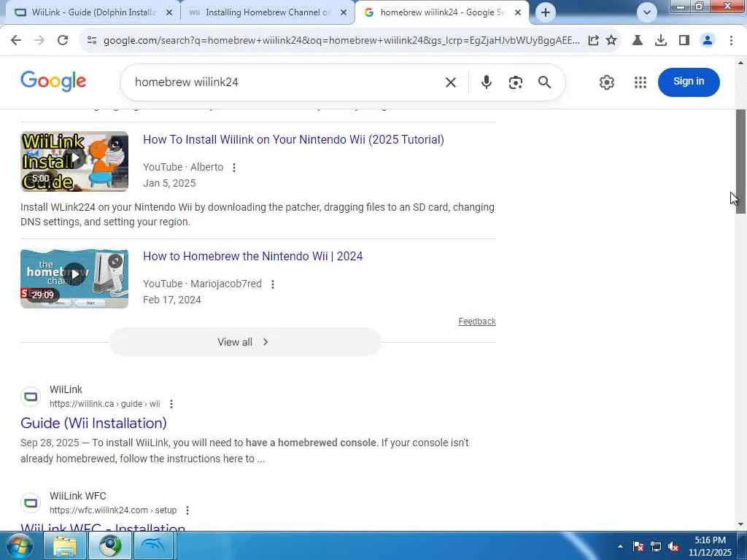Open options for wiilink.ca guide result
The width and height of the screenshot is (747, 560).
[x=171, y=404]
